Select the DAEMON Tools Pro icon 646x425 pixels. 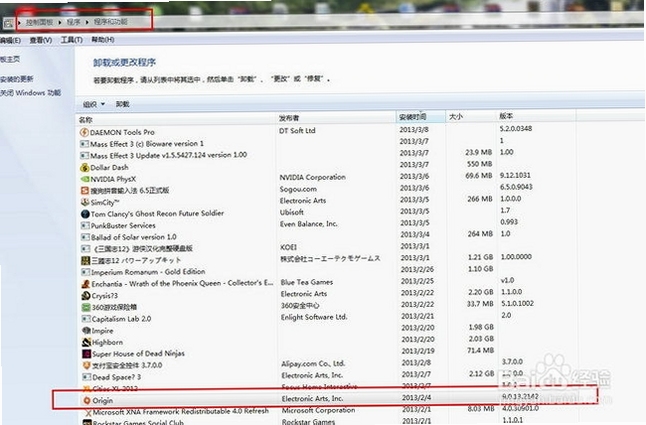point(84,132)
